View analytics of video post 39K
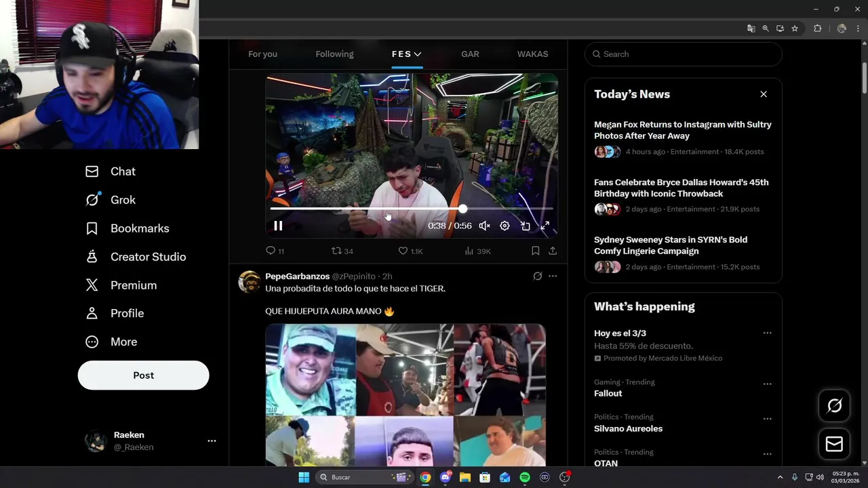868x488 pixels. click(477, 251)
